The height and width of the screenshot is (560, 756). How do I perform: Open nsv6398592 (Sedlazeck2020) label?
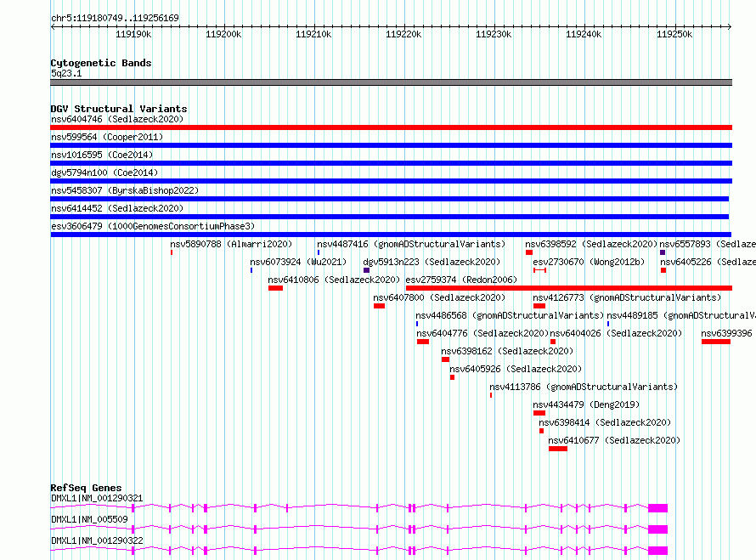(x=591, y=244)
